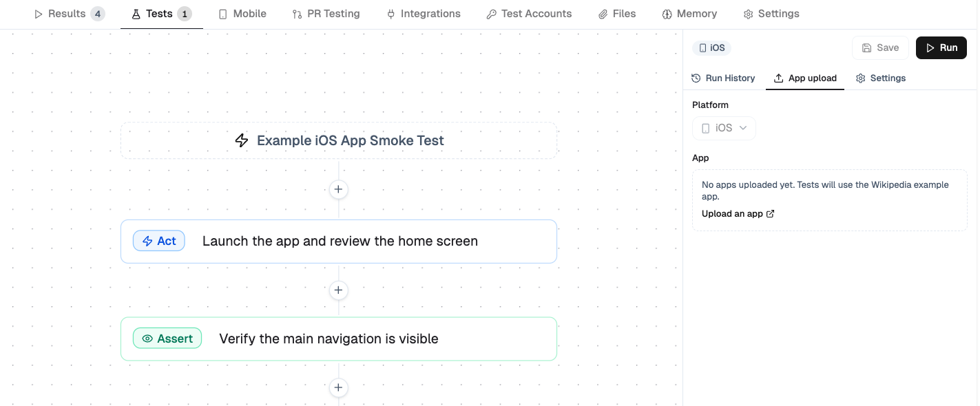
Task: Click the flask icon on the Tests tab
Action: coord(136,13)
